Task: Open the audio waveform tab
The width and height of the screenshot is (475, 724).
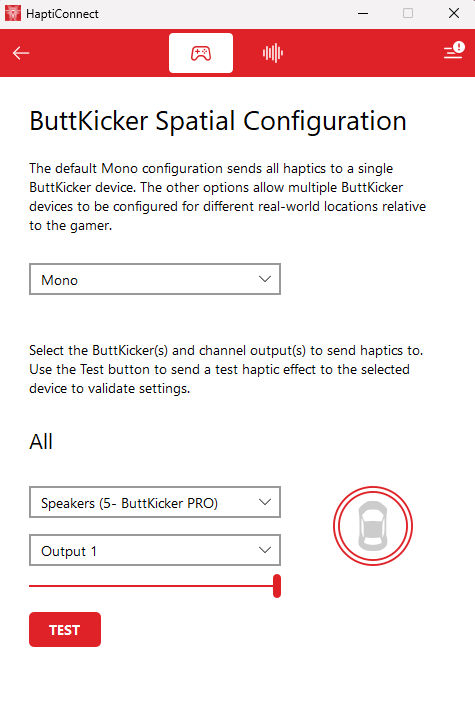Action: point(273,53)
